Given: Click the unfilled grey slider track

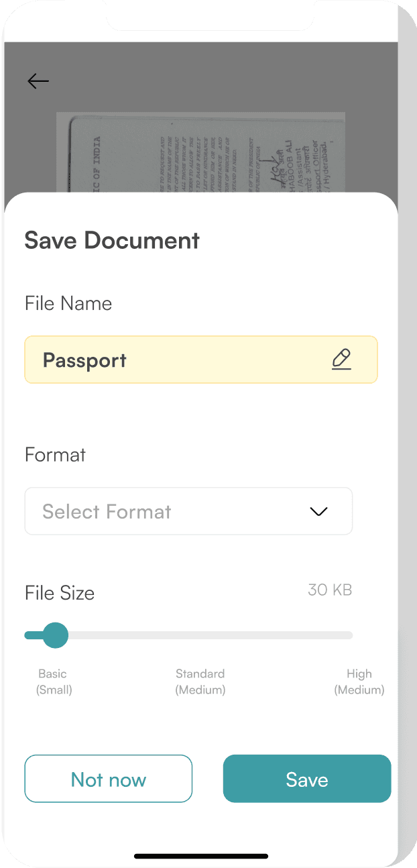Looking at the screenshot, I should pos(210,635).
